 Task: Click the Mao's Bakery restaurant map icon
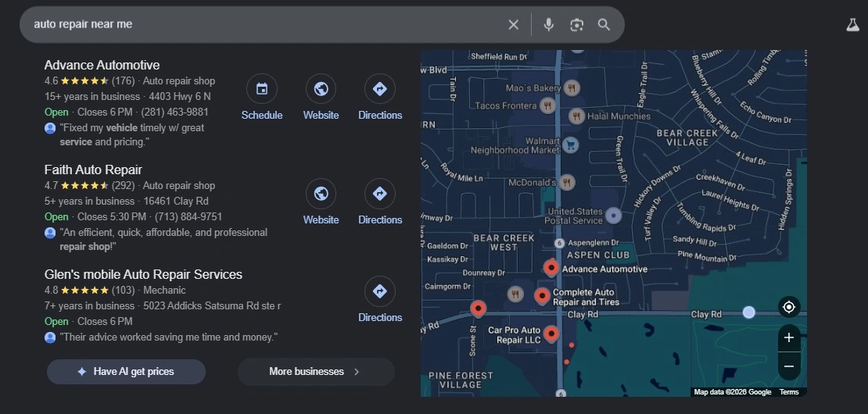coord(572,88)
